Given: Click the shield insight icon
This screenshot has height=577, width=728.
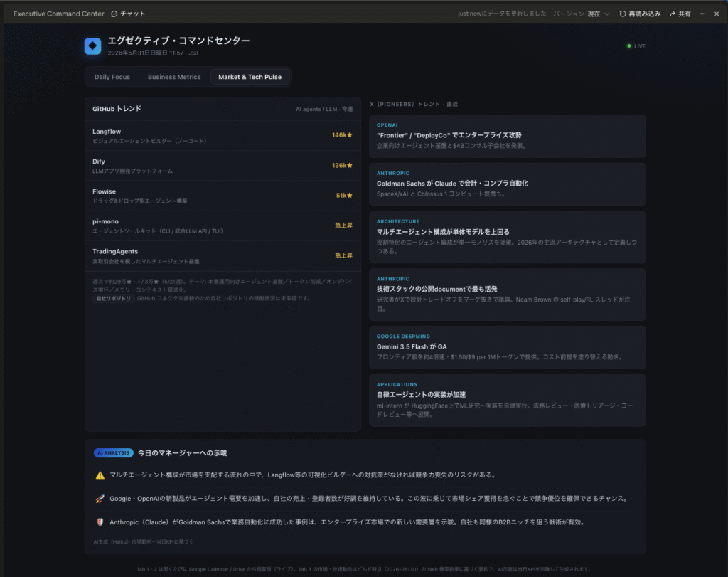Looking at the screenshot, I should (x=100, y=522).
